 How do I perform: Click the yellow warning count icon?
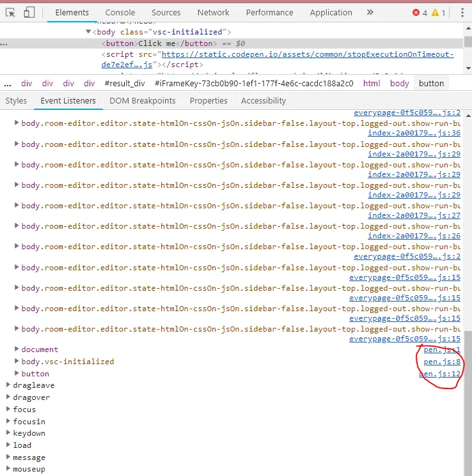(435, 13)
